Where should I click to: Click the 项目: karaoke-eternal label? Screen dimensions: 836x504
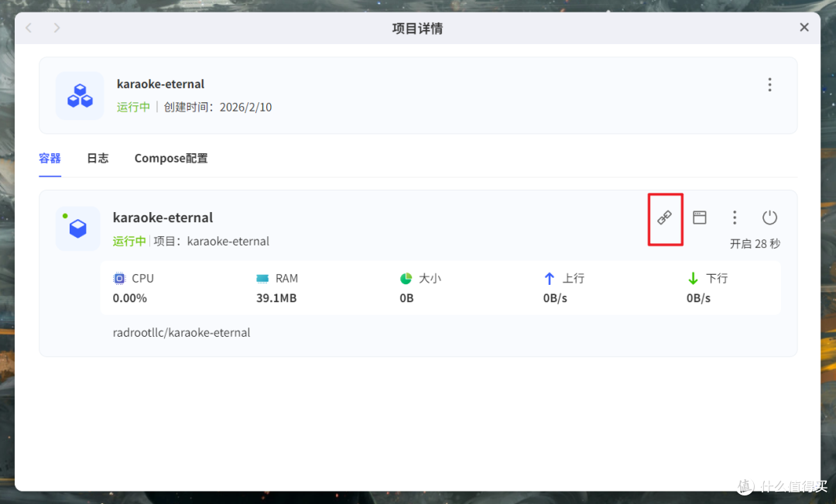211,241
